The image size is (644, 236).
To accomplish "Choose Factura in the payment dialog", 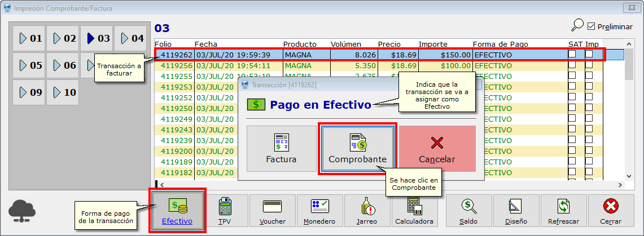I will coord(281,149).
